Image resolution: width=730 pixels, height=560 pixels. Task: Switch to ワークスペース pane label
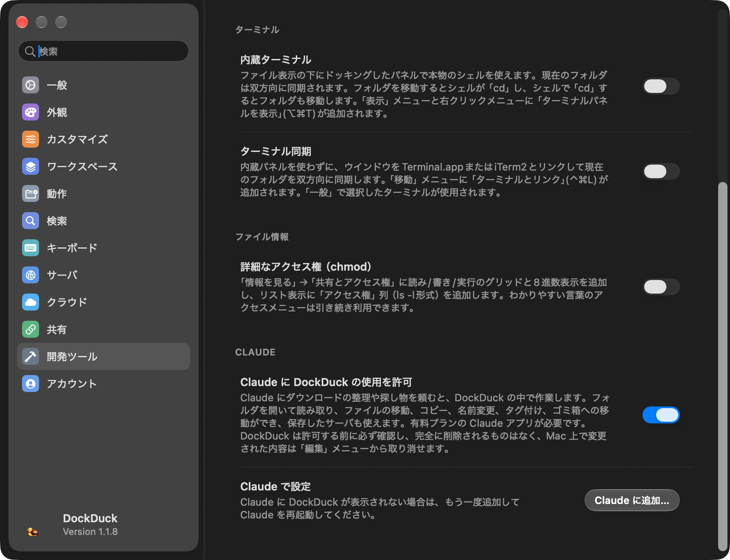82,167
